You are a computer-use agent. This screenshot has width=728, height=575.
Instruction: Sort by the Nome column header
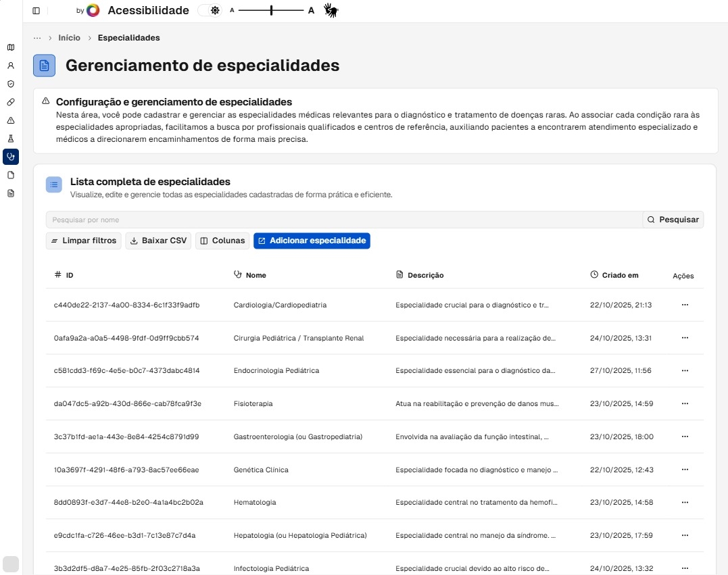click(256, 275)
